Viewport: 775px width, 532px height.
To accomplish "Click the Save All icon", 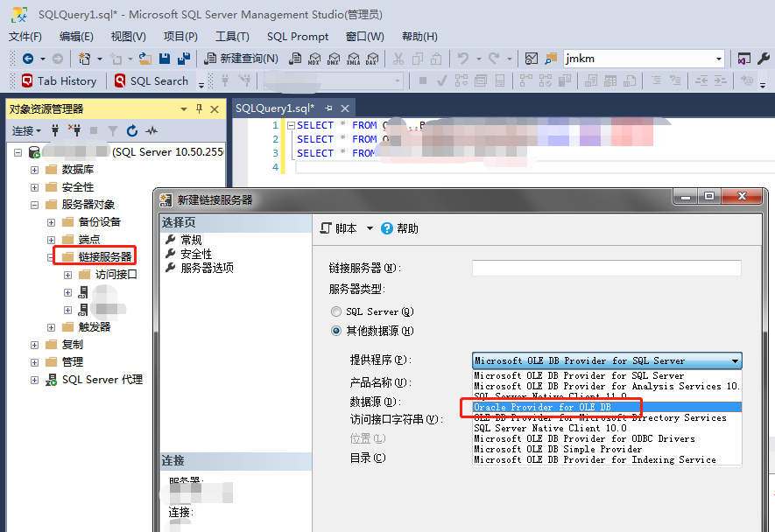I will tap(184, 59).
